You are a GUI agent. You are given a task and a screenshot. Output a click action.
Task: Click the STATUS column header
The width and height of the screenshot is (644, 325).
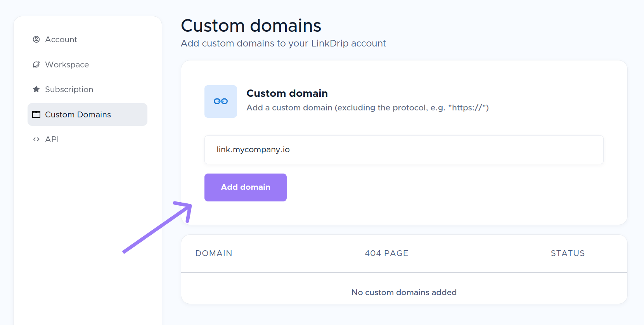[x=568, y=253]
